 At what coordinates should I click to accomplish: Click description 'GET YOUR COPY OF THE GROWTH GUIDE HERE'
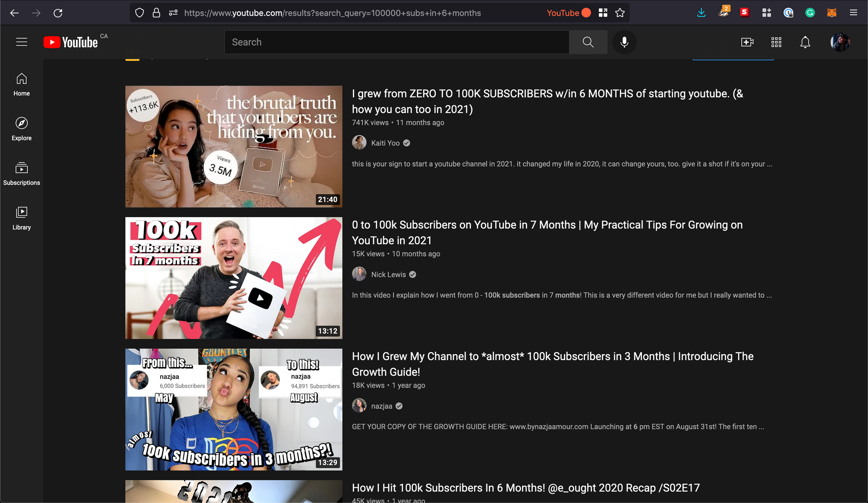[x=558, y=427]
